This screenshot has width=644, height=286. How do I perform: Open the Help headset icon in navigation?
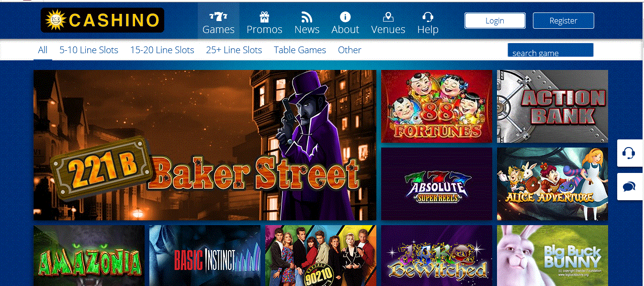[428, 17]
